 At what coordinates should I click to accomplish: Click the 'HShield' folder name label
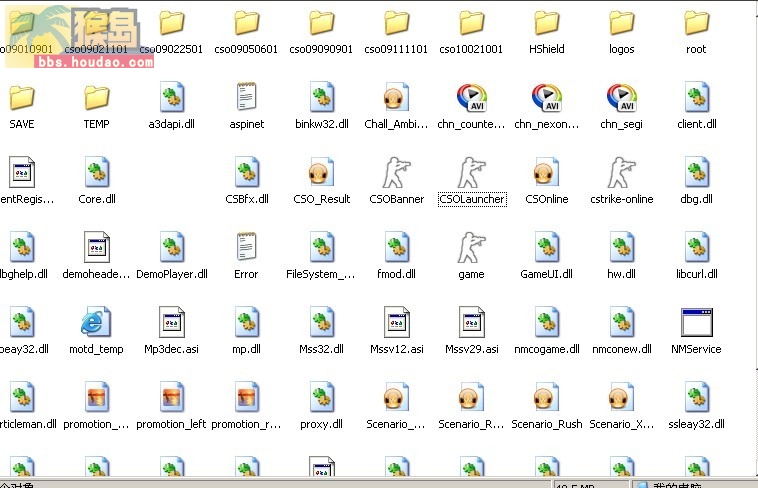(x=546, y=49)
